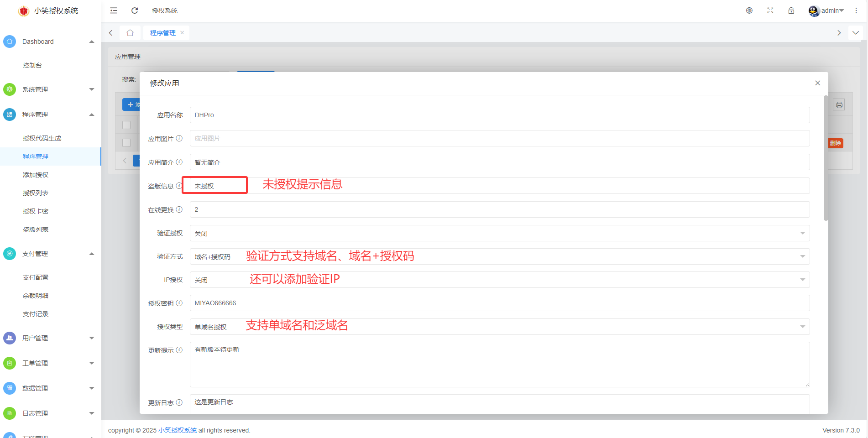Enter fullscreen using the expand arrows icon
Screen dimensions: 868x438
[770, 10]
